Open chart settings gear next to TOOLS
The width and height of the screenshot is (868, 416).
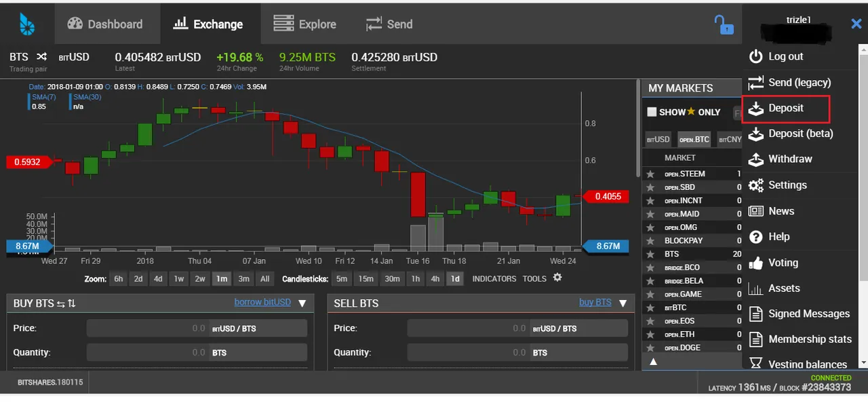point(557,278)
